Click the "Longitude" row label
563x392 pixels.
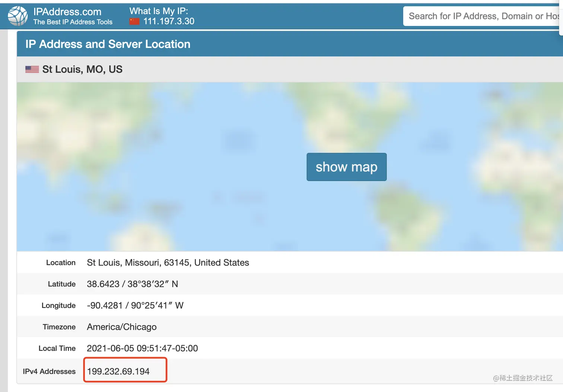click(58, 305)
